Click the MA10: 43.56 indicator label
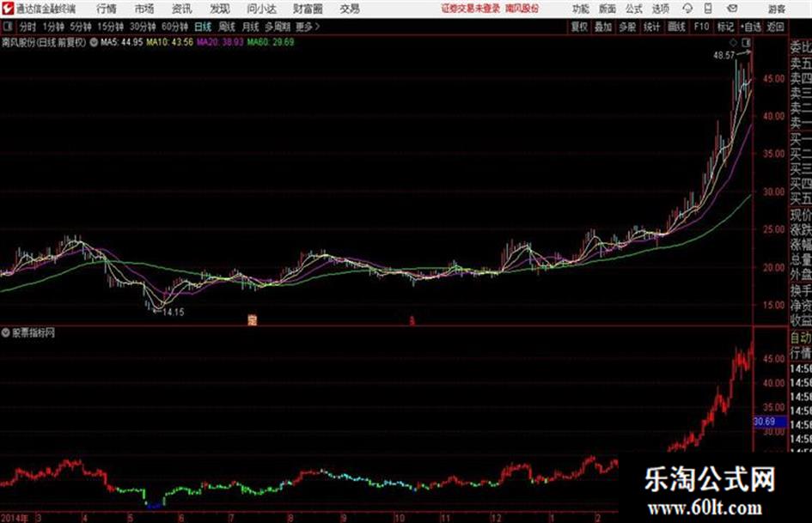 click(x=170, y=42)
